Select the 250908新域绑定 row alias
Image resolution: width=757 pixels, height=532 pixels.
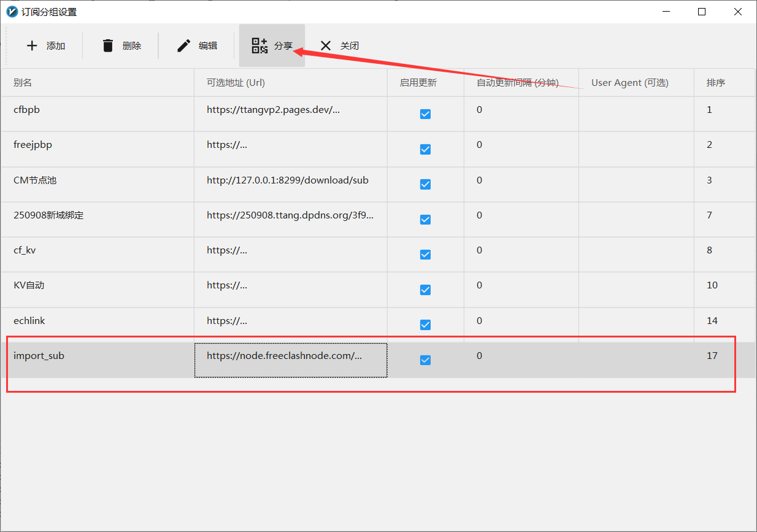[48, 215]
